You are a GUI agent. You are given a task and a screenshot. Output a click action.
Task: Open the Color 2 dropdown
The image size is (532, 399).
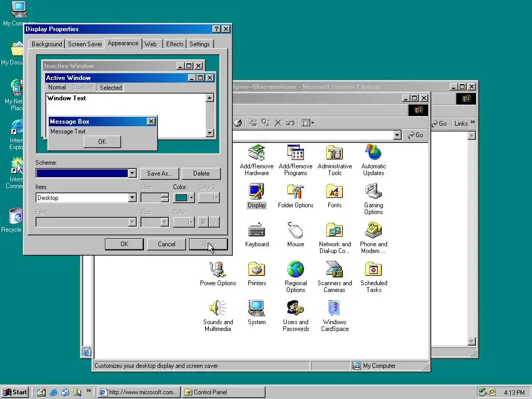(216, 198)
